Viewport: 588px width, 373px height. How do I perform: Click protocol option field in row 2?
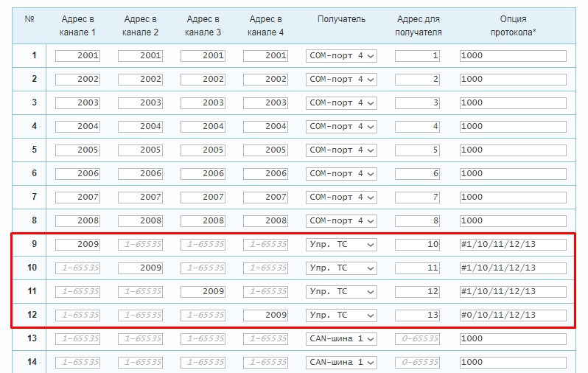coord(513,80)
